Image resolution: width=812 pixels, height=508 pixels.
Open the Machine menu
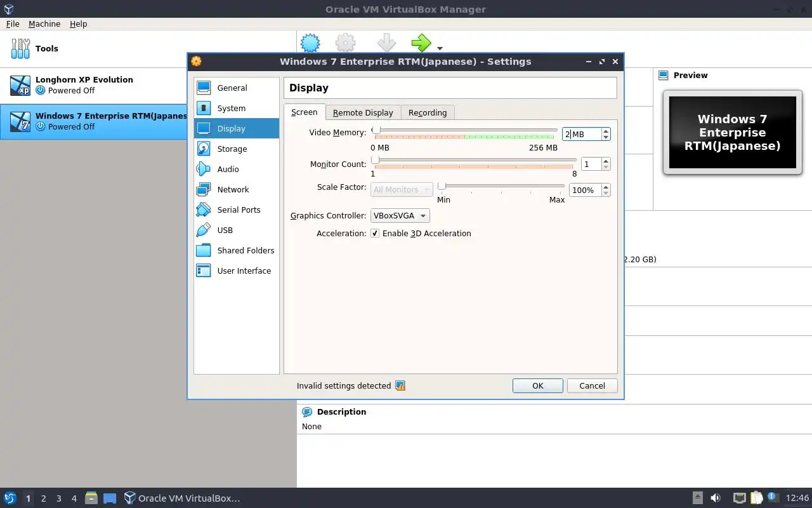pos(44,23)
